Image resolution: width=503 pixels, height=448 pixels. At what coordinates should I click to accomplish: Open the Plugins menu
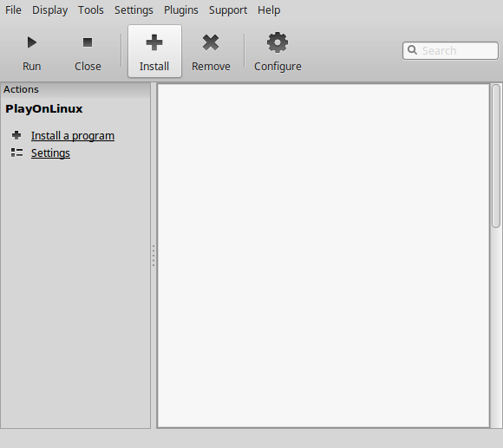[181, 10]
